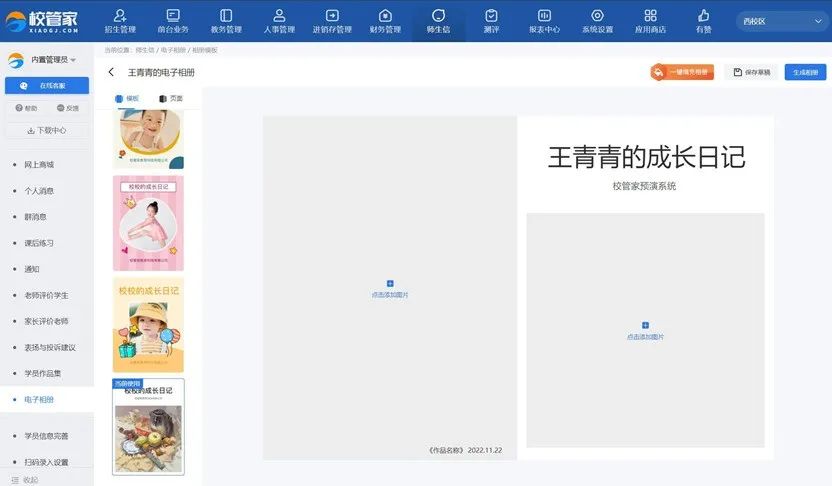Image resolution: width=832 pixels, height=486 pixels.
Task: Open 报表中心 in top bar
Action: [544, 20]
